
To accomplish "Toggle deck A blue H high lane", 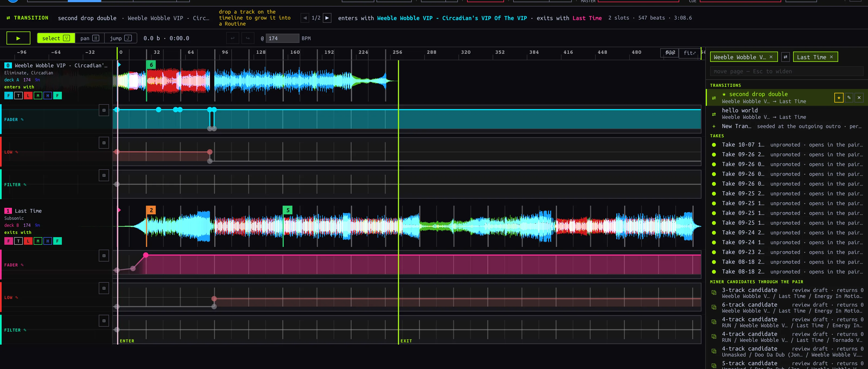I will click(x=47, y=96).
